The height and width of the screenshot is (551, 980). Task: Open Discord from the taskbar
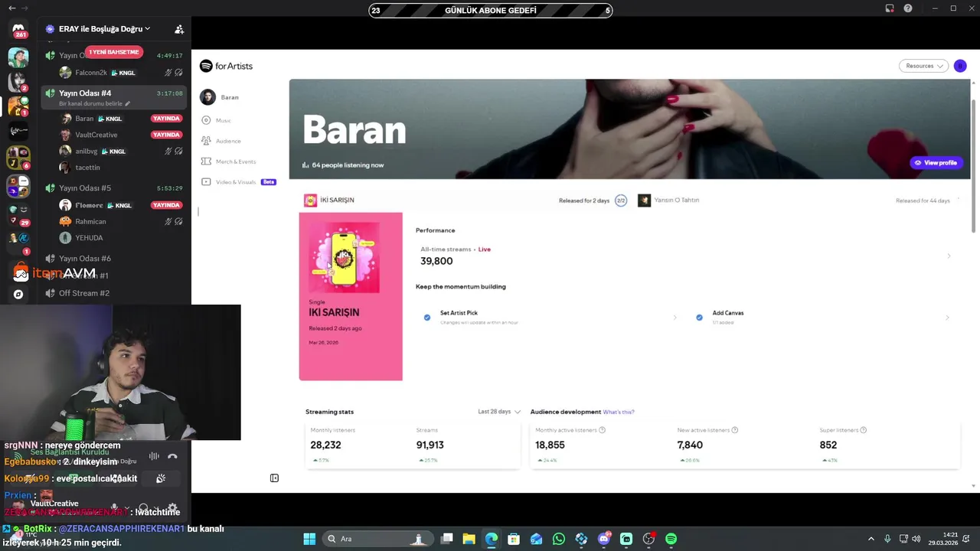click(604, 539)
